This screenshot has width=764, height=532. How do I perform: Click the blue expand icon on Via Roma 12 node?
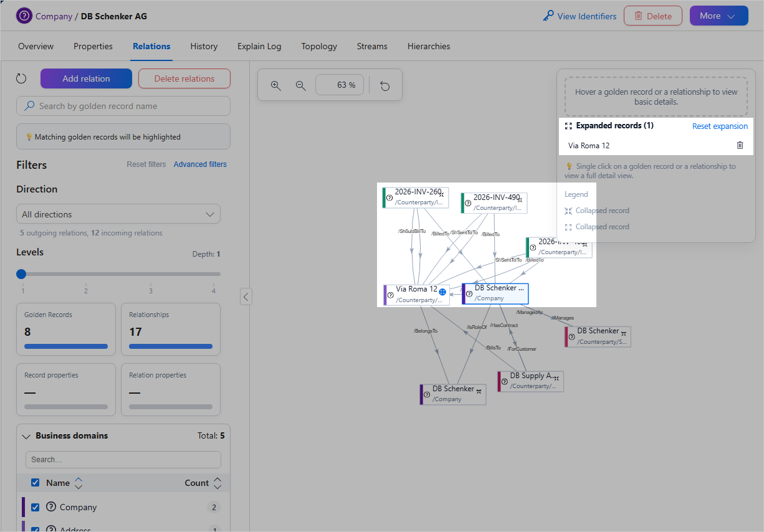pyautogui.click(x=442, y=292)
